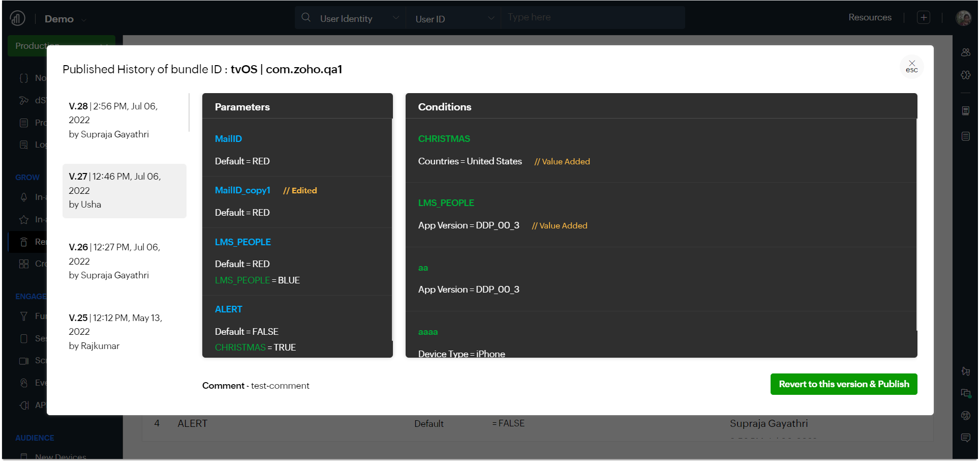The width and height of the screenshot is (980, 463).
Task: Close the history dialog with the esc button
Action: tap(911, 67)
